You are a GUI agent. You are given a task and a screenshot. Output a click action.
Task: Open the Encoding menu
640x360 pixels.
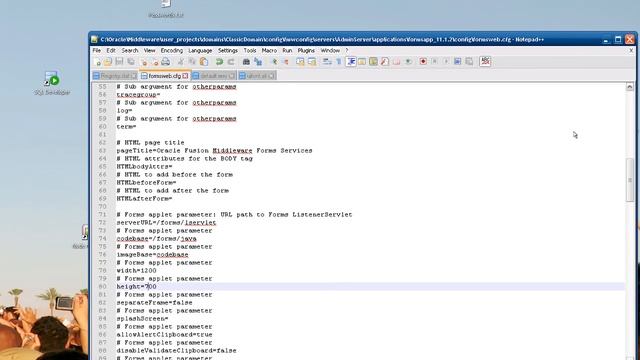coord(172,51)
